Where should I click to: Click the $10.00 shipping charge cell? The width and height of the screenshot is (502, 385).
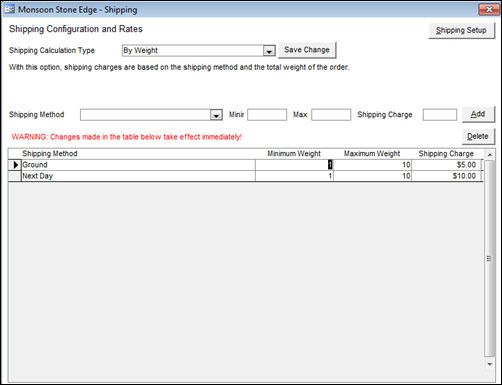point(447,176)
